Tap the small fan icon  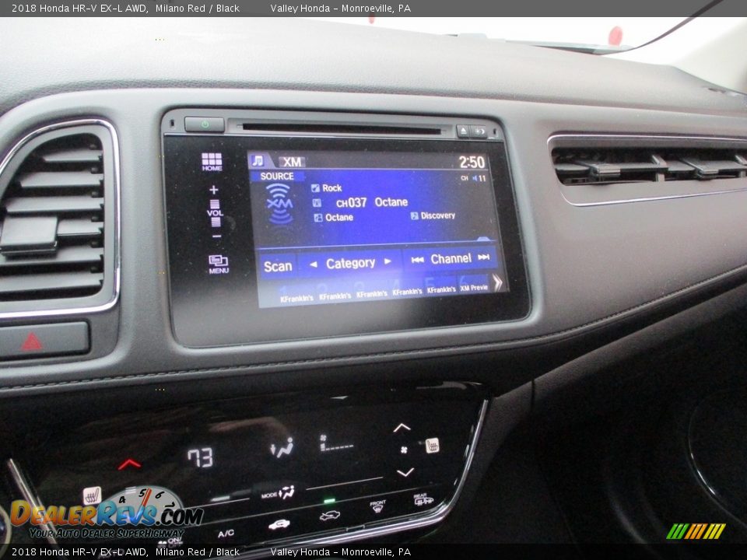click(x=404, y=450)
